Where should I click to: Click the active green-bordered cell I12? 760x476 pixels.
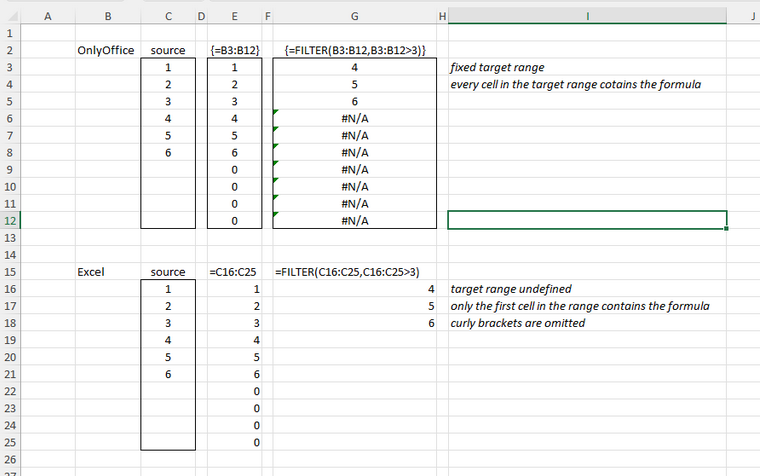click(x=587, y=220)
